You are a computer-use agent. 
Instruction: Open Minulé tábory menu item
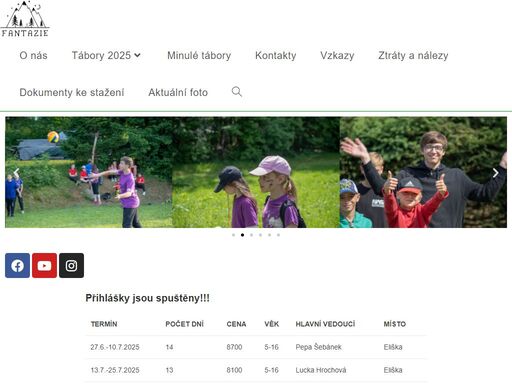click(199, 55)
